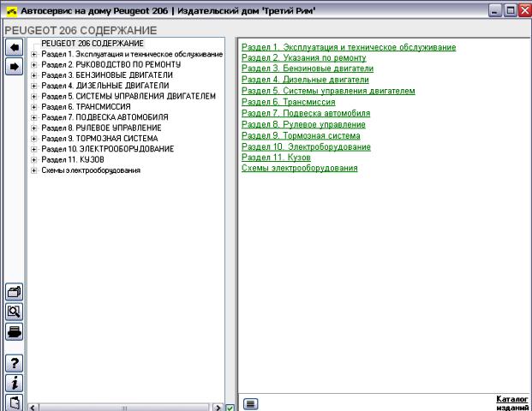Screen dimensions: 532x411
Task: Expand Раздел 4 ДИЗЕЛЬНЫЕ ДВИГАТЕЛИ node
Action: [x=34, y=86]
